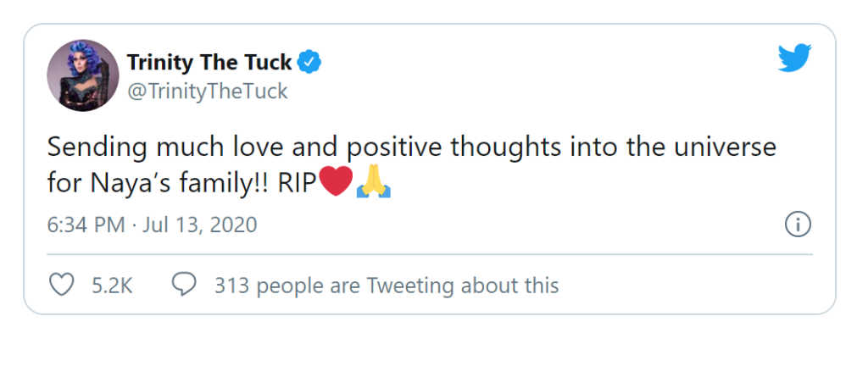Click the Twitter bird logo
The height and width of the screenshot is (366, 868).
tap(794, 58)
